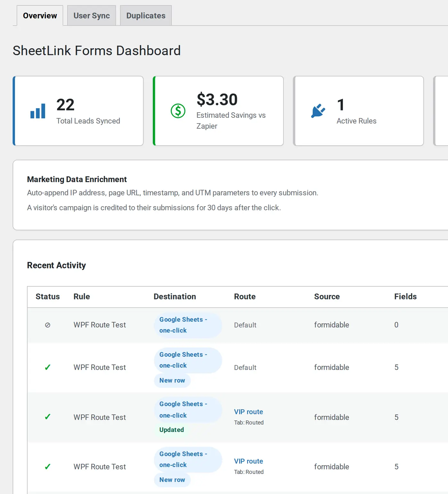Click the Rule column header

(82, 297)
